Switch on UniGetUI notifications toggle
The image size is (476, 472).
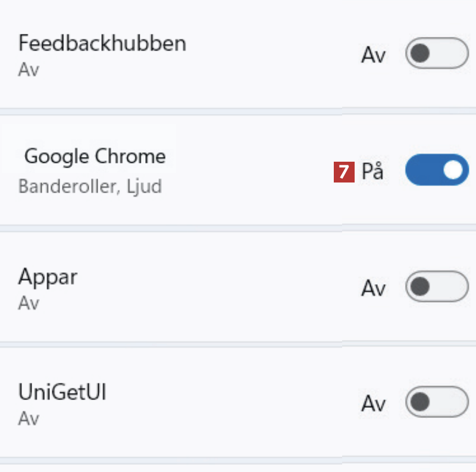coord(437,402)
